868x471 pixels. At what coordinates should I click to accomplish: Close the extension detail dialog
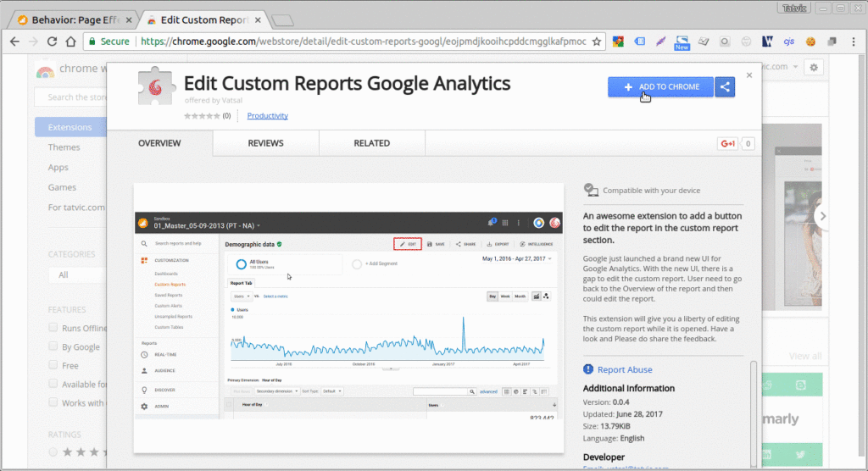pyautogui.click(x=749, y=75)
